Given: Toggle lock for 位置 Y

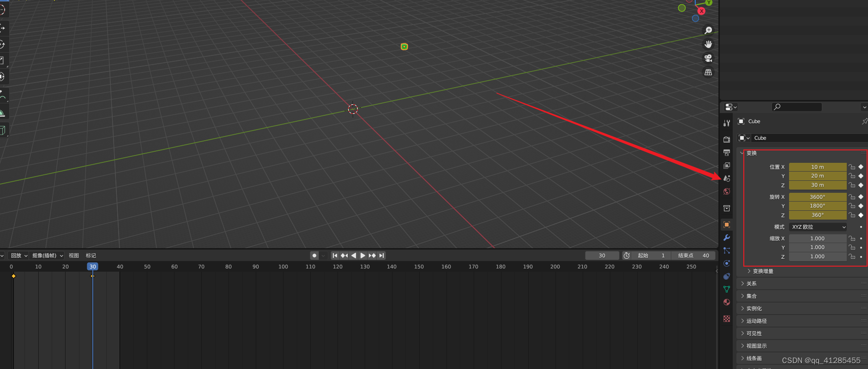Looking at the screenshot, I should [852, 176].
